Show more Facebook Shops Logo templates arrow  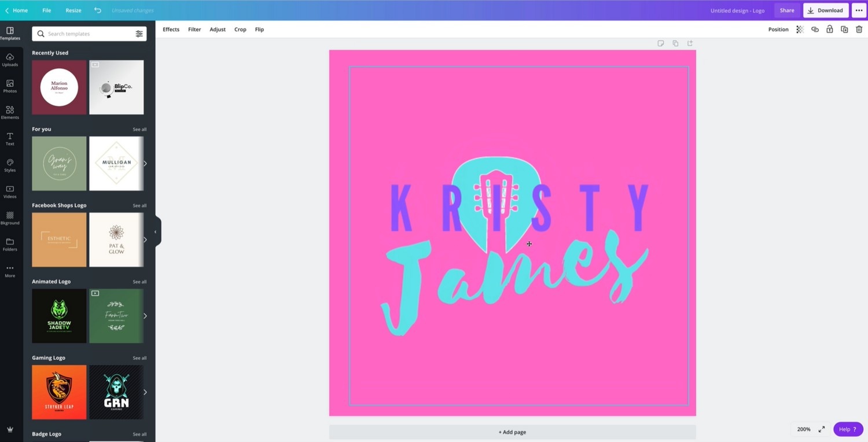145,240
